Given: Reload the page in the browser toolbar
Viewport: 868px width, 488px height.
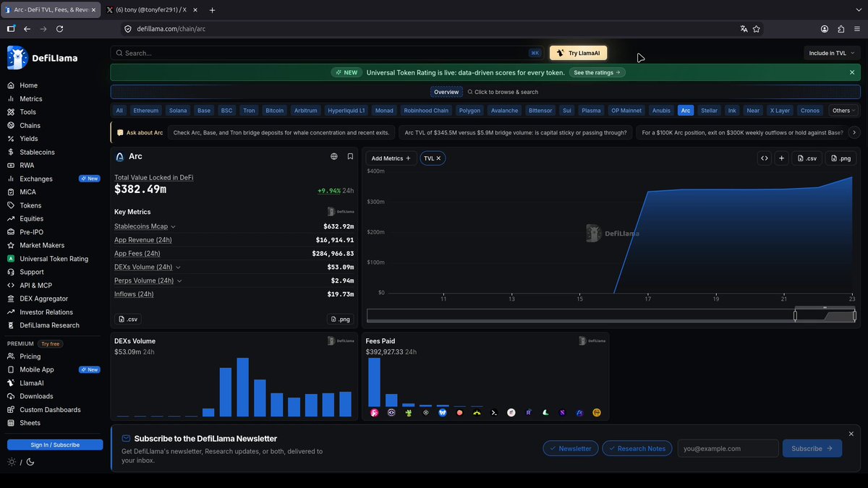Looking at the screenshot, I should (x=59, y=29).
